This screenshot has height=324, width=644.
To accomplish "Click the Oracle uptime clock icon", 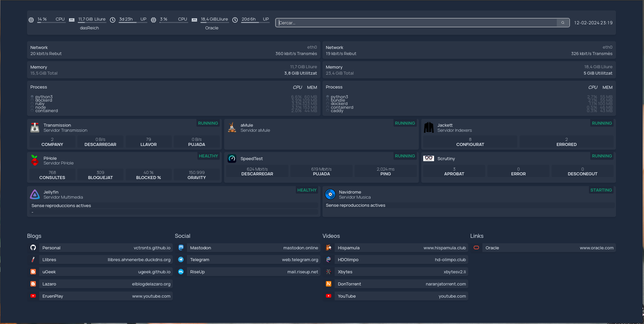I will coord(235,20).
